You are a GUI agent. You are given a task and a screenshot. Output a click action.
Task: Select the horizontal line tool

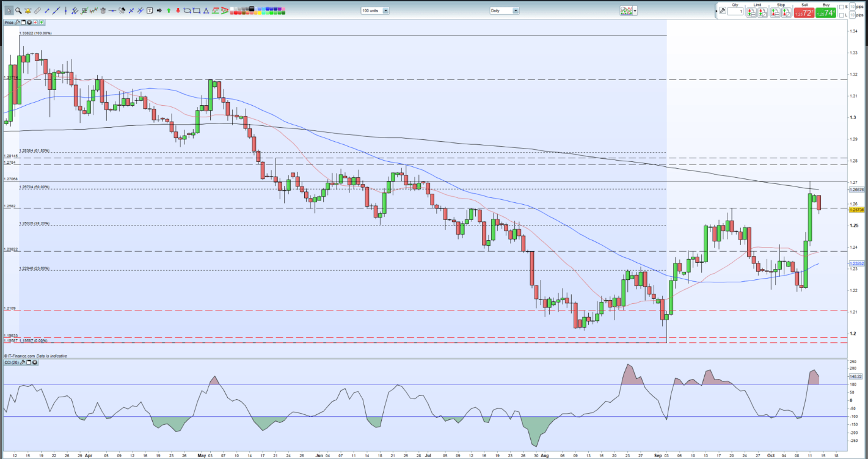pyautogui.click(x=112, y=10)
